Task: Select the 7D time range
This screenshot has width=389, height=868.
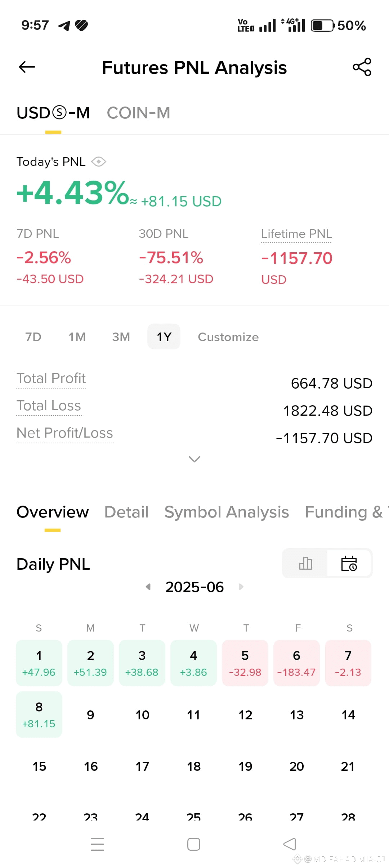Action: click(33, 337)
